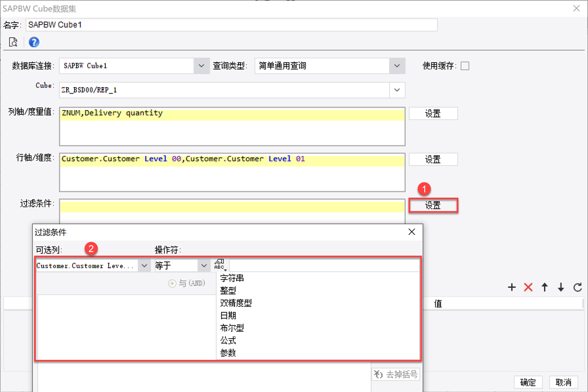
Task: Open the blue help icon
Action: 34,42
